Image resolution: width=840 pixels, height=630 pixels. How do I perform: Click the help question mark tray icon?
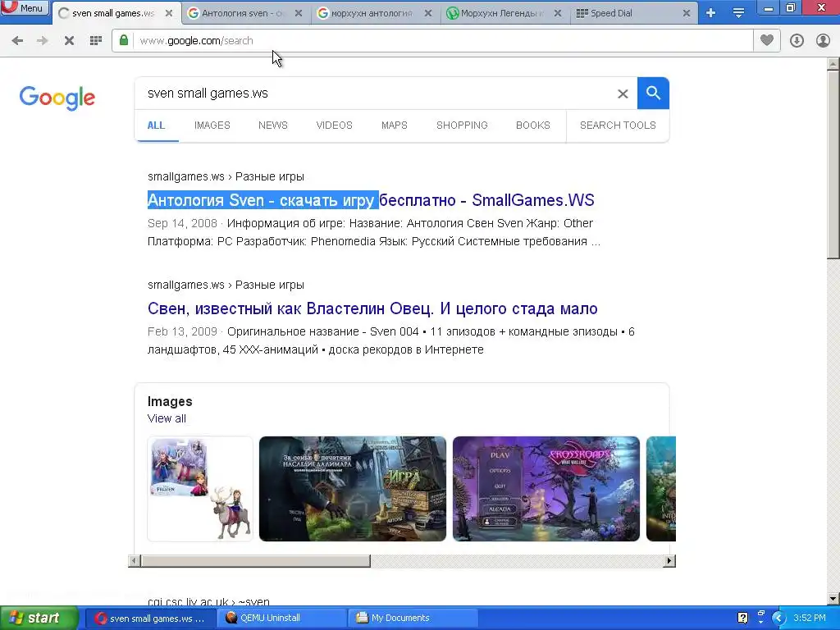click(742, 618)
